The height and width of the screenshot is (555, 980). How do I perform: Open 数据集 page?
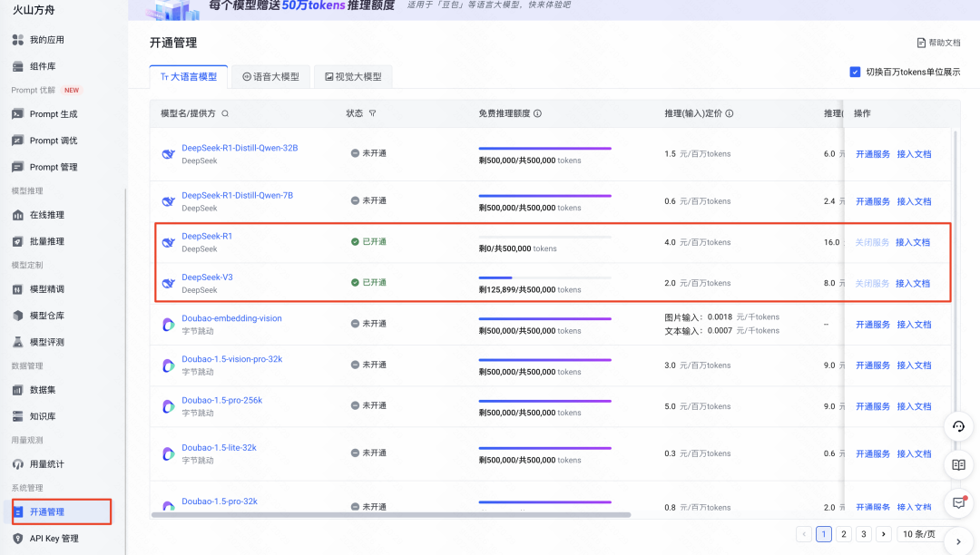pyautogui.click(x=34, y=390)
